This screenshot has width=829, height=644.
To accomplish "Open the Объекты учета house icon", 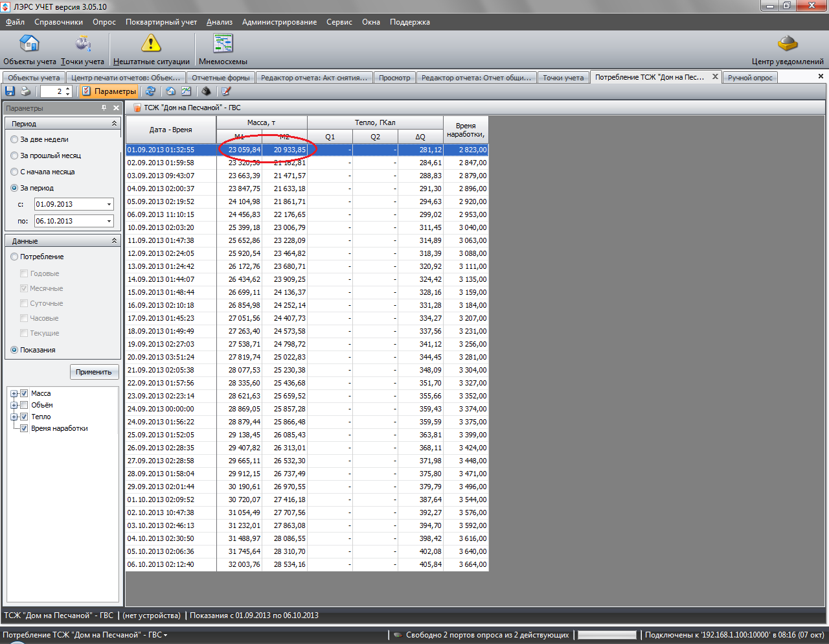I will (x=29, y=43).
